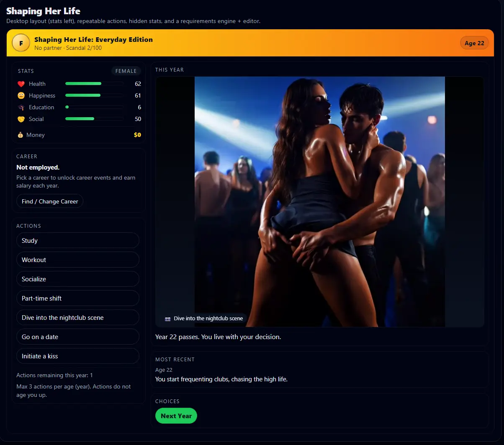Image resolution: width=504 pixels, height=445 pixels.
Task: Click the money bag icon
Action: point(20,135)
